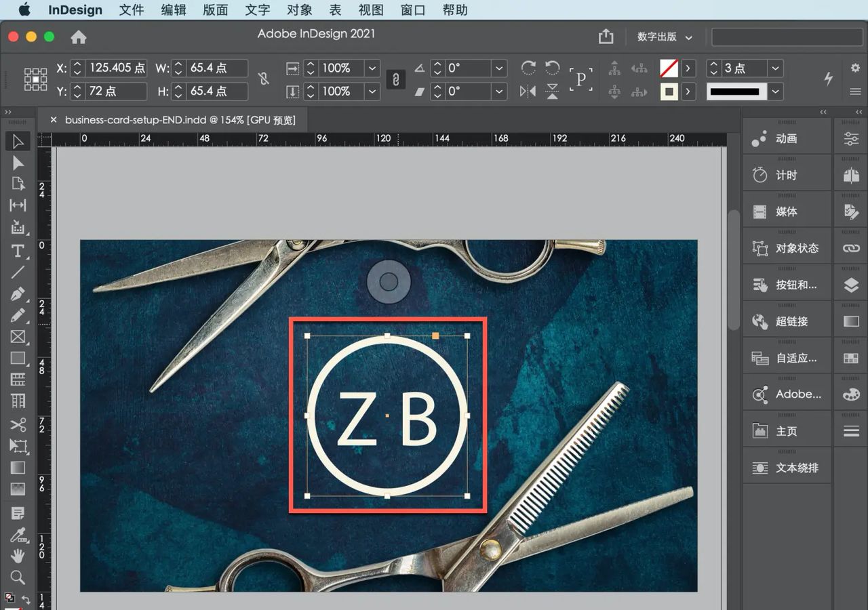Screen dimensions: 868x610
Task: Open the Layers panel icon
Action: point(851,285)
